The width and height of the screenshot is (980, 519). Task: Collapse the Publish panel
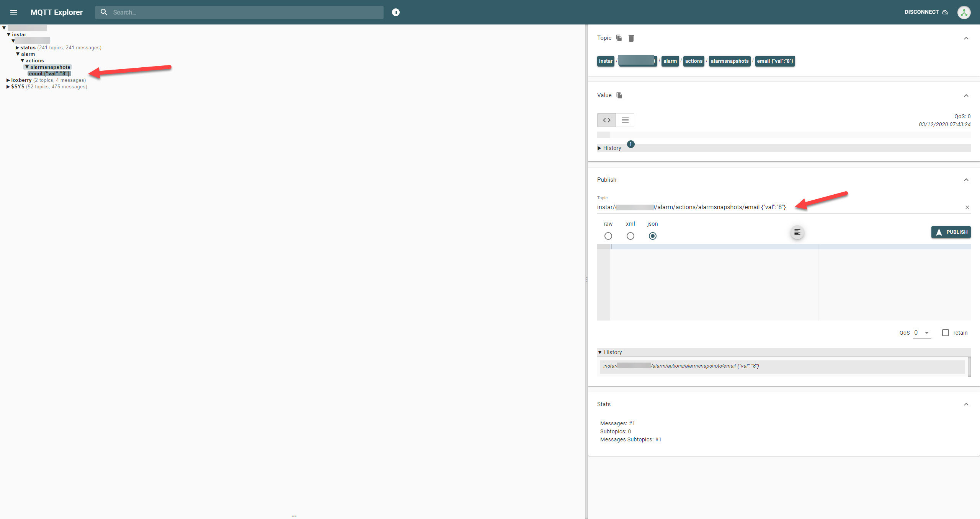click(x=966, y=180)
